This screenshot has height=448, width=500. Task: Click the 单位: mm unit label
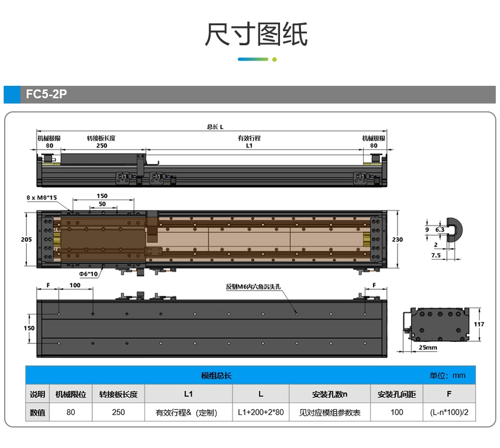pos(447,375)
